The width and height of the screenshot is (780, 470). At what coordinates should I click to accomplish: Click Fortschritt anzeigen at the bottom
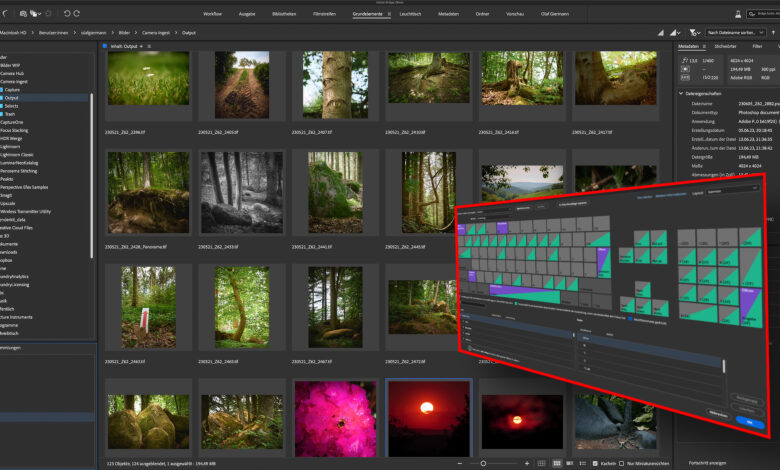(708, 464)
